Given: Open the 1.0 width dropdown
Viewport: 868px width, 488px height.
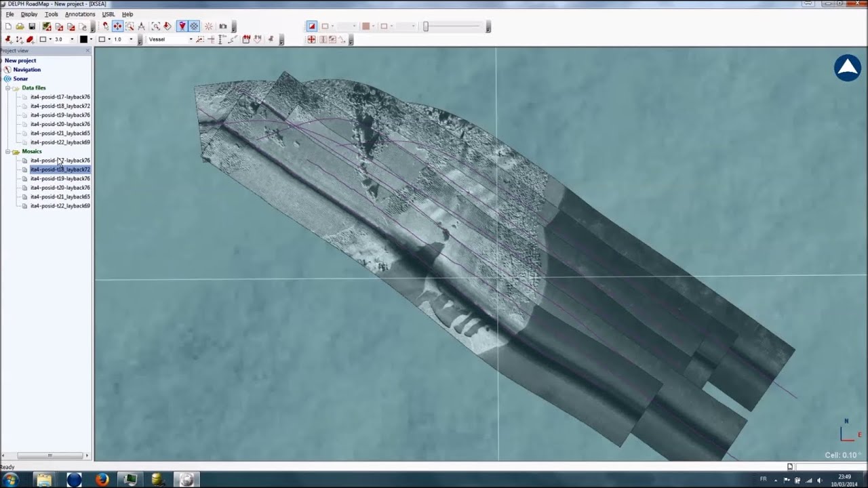Looking at the screenshot, I should click(131, 39).
